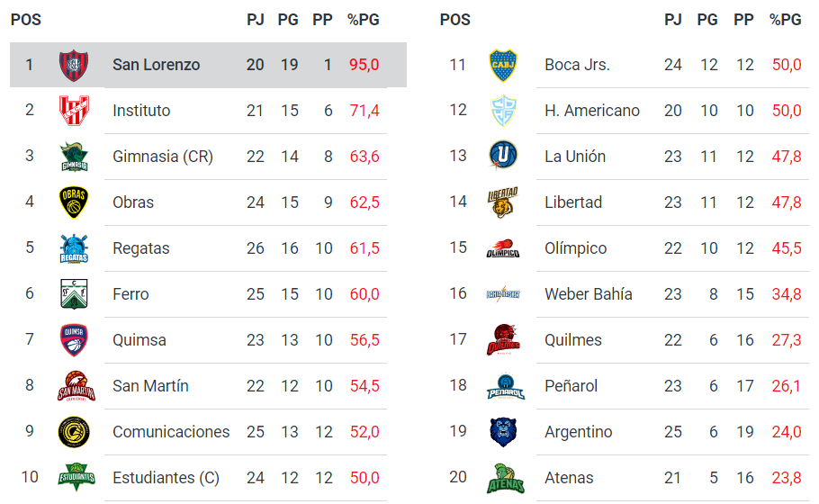Click the Obras yellow shield logo
Viewport: 819px width, 504px height.
click(x=74, y=202)
